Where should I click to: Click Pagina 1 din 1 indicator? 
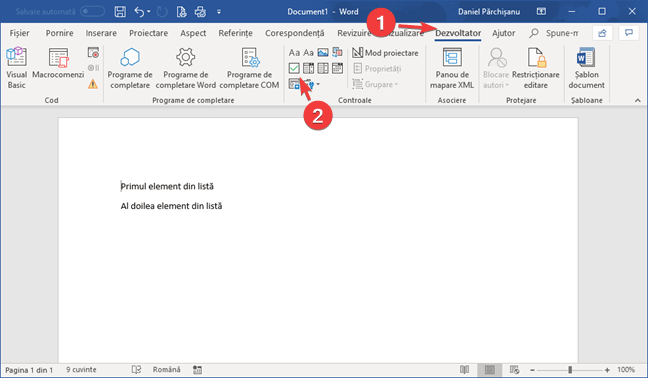pyautogui.click(x=29, y=370)
